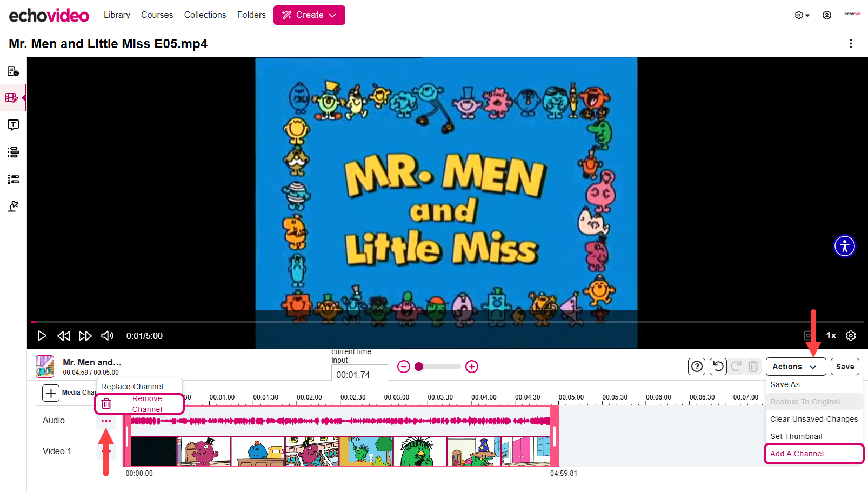
Task: Click the plus add media channel button
Action: tap(51, 393)
